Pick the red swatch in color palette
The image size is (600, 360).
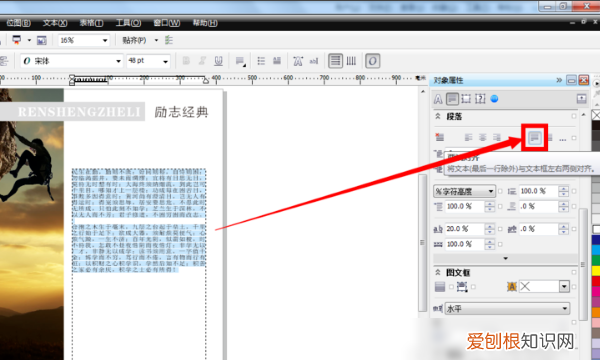[596, 281]
